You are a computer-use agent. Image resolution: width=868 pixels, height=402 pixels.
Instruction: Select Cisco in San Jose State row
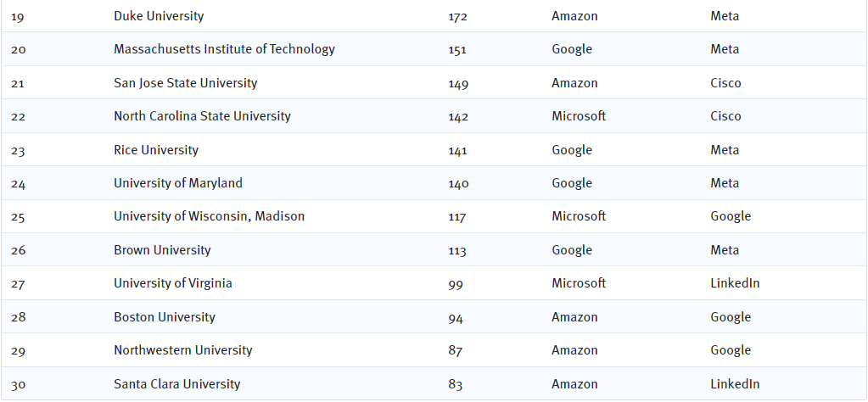725,83
